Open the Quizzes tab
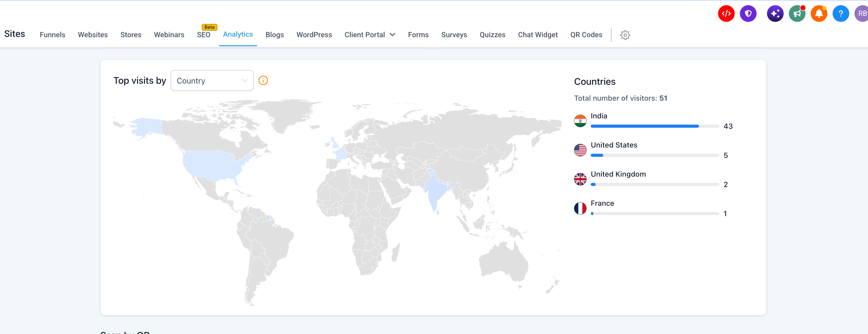 (492, 35)
